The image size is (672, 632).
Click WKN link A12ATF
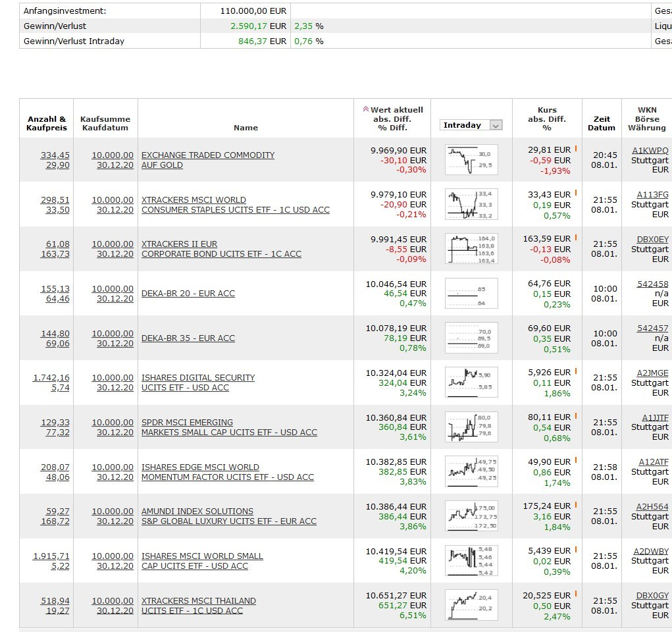tap(654, 461)
